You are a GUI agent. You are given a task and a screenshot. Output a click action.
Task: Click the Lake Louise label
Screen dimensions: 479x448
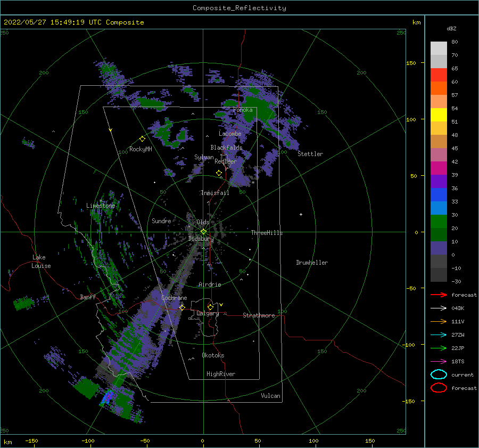[x=41, y=262]
